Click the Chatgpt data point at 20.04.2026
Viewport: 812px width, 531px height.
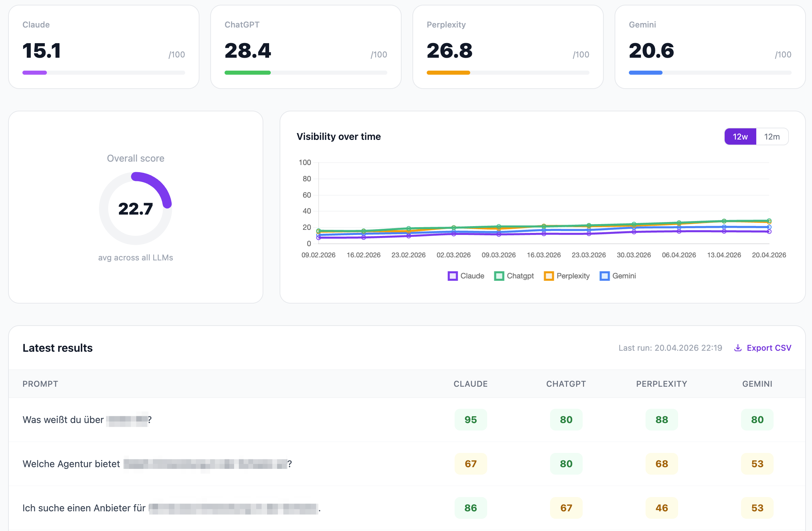[x=769, y=221]
